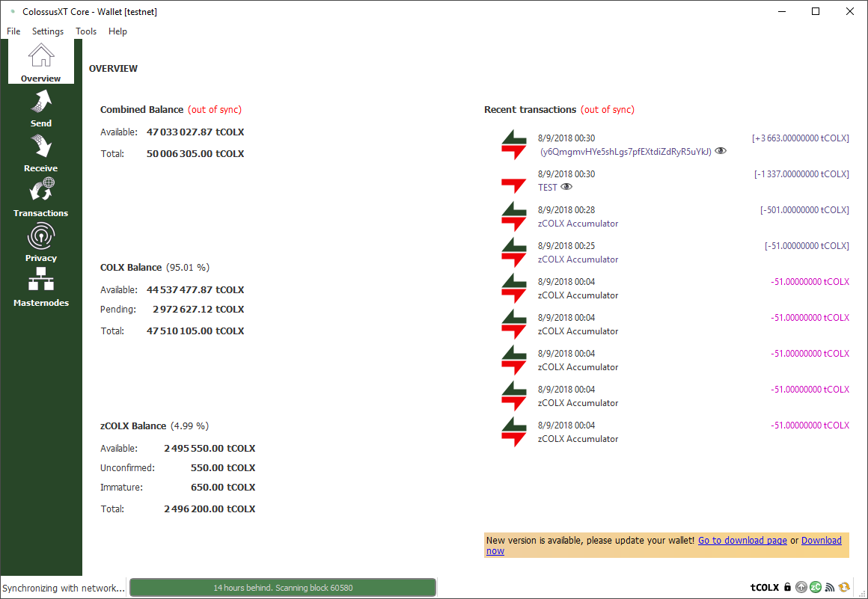Go to the Send page
This screenshot has width=868, height=599.
tap(41, 108)
